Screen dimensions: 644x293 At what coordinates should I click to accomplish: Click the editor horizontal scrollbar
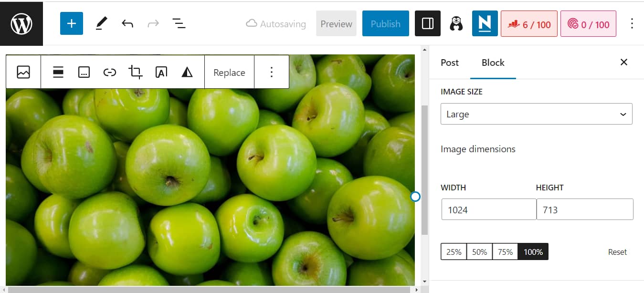pyautogui.click(x=208, y=289)
